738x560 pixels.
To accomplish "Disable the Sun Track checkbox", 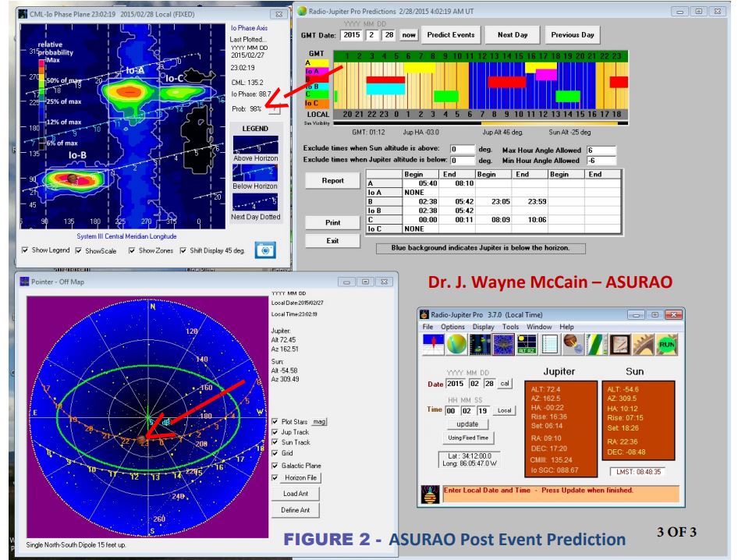I will [x=275, y=442].
